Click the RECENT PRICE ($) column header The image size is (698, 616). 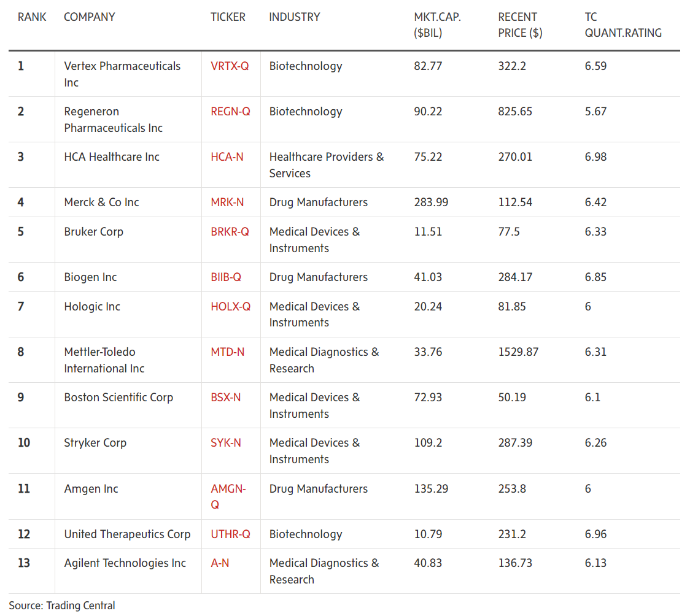(x=520, y=25)
